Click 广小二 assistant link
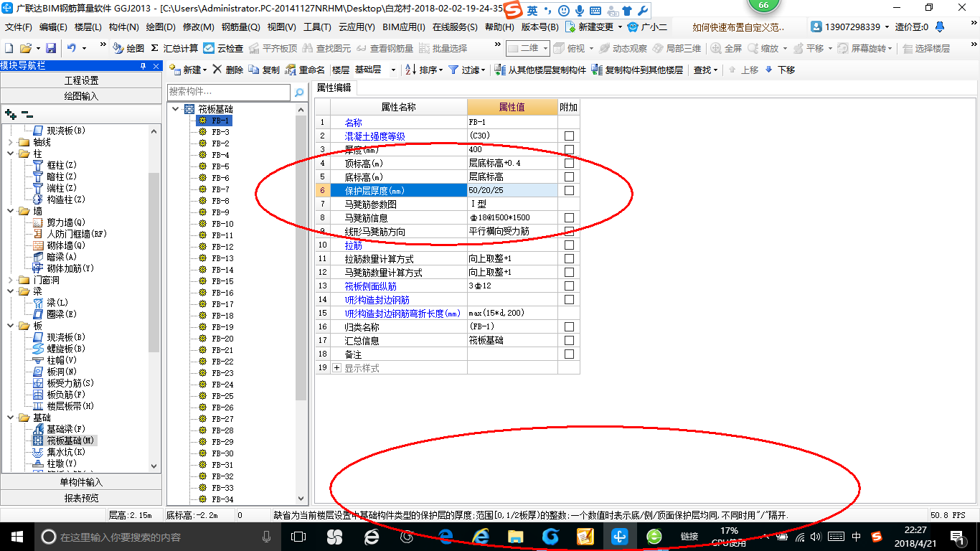This screenshot has width=980, height=551. (647, 27)
